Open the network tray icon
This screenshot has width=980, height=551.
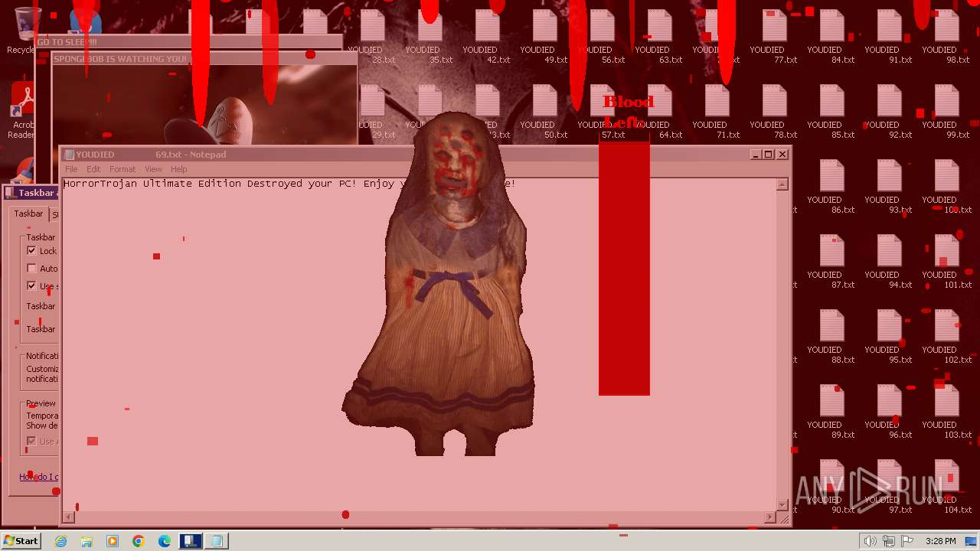click(888, 541)
